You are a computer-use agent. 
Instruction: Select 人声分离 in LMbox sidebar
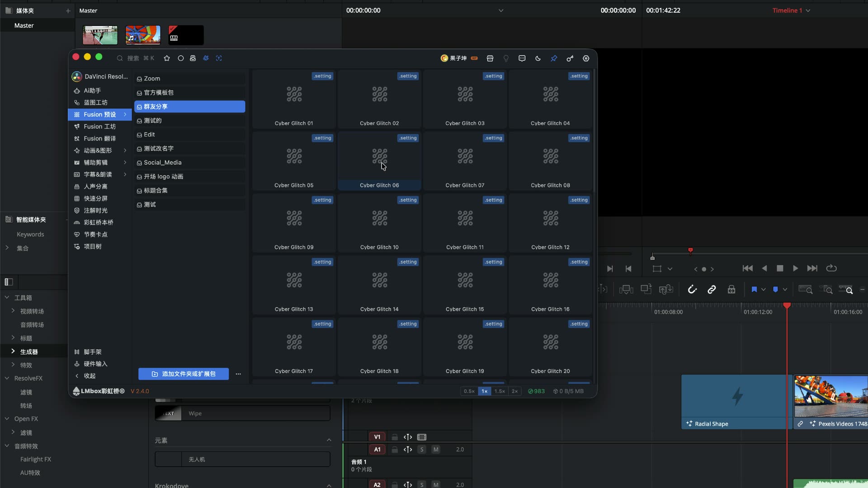[x=100, y=187]
